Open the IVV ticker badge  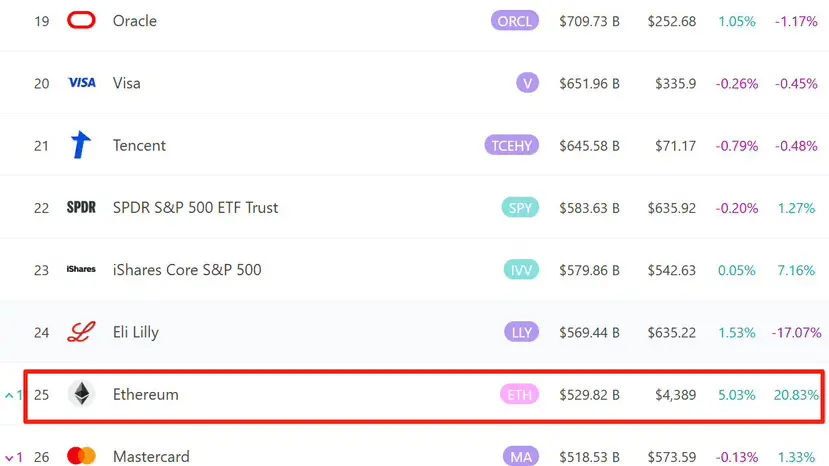[521, 270]
